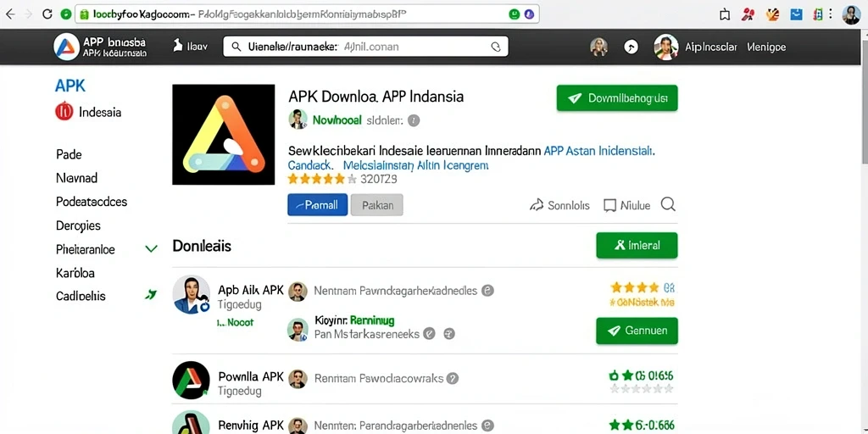The height and width of the screenshot is (434, 868).
Task: Click the site search input field
Action: tap(365, 47)
